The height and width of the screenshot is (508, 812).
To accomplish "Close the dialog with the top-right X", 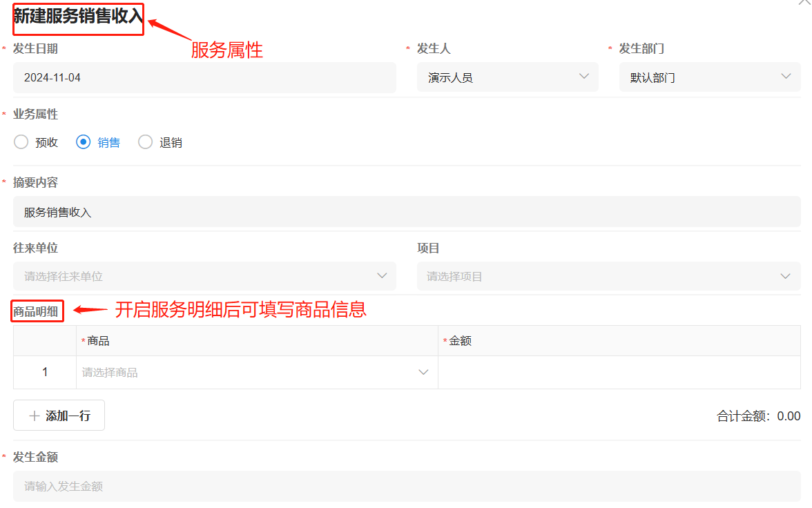I will tap(804, 3).
